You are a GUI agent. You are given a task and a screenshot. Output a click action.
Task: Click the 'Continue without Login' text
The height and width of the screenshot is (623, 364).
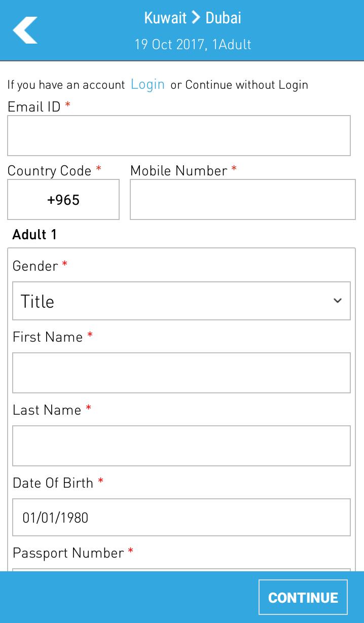tap(246, 85)
